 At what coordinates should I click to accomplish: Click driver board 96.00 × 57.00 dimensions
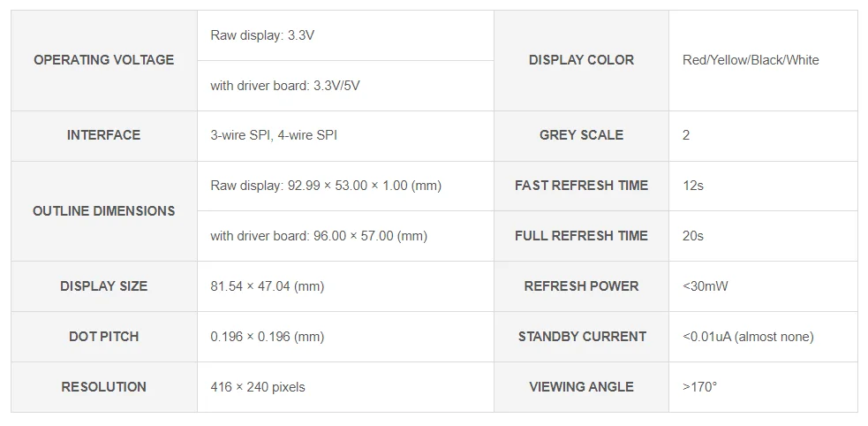(x=319, y=236)
